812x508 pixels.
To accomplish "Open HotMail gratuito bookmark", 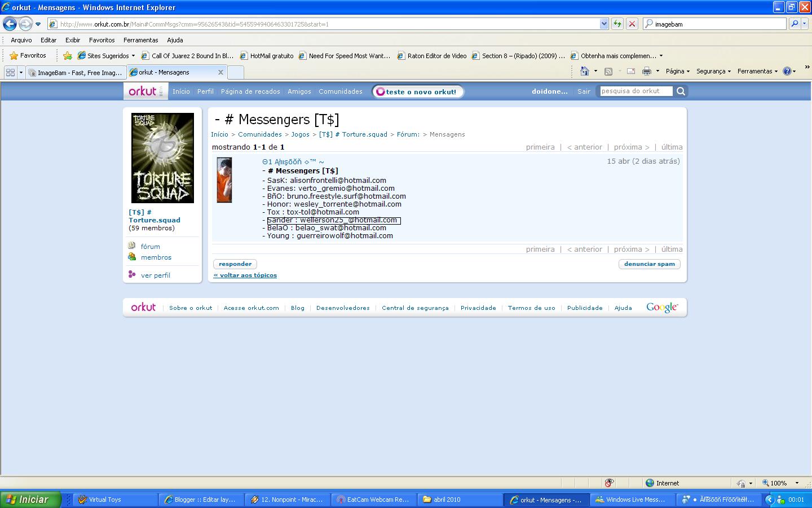I will pos(267,55).
